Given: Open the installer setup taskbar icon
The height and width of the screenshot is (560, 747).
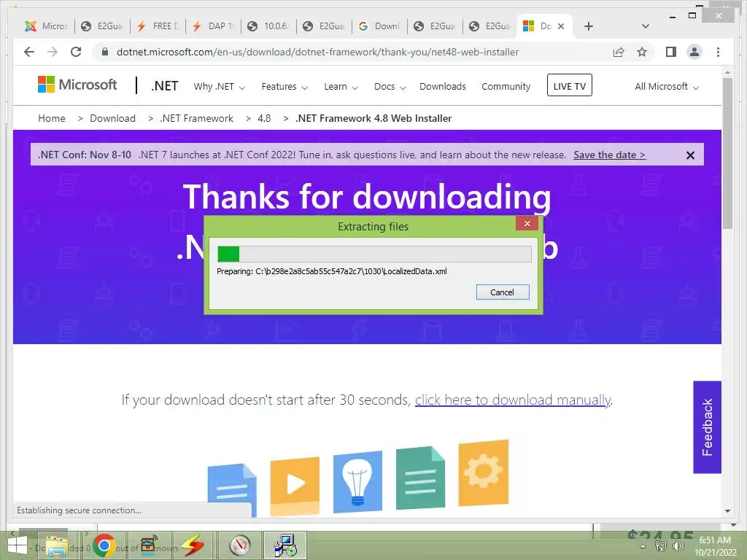Looking at the screenshot, I should click(x=285, y=545).
